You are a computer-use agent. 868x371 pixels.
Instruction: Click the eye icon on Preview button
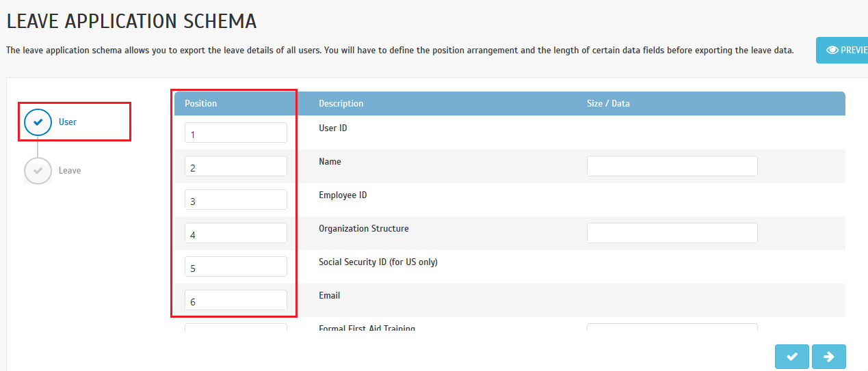pyautogui.click(x=832, y=50)
